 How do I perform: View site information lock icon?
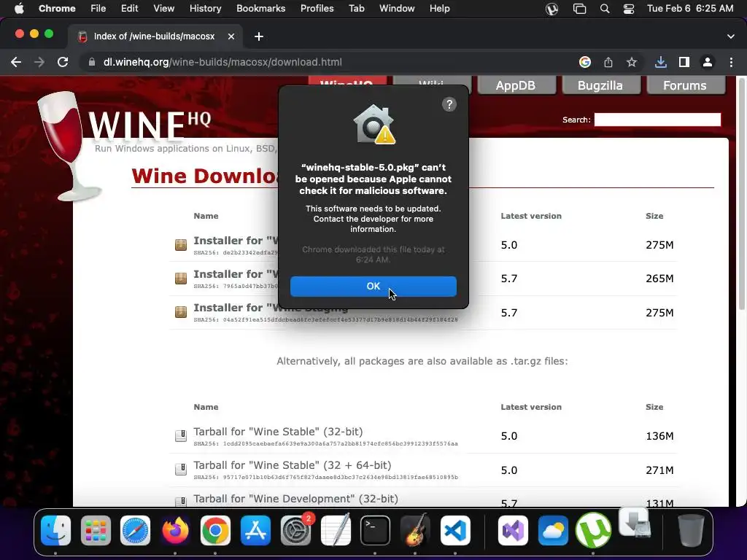[91, 62]
